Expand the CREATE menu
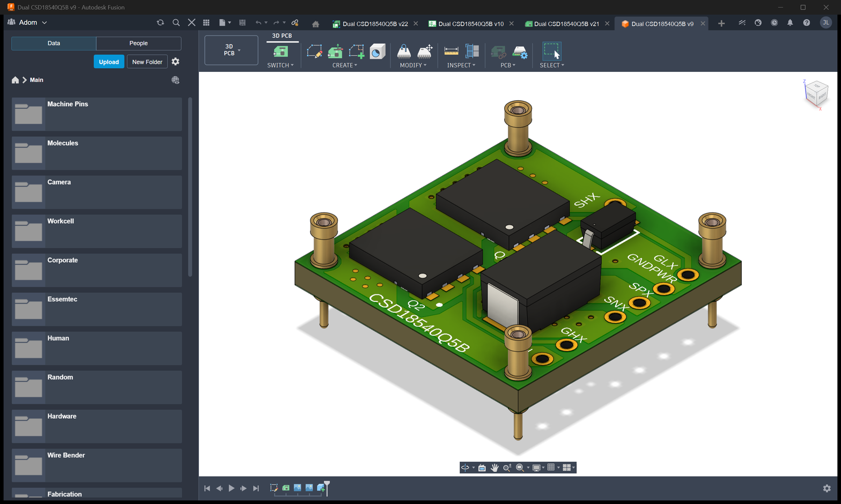The width and height of the screenshot is (841, 504). [x=345, y=65]
